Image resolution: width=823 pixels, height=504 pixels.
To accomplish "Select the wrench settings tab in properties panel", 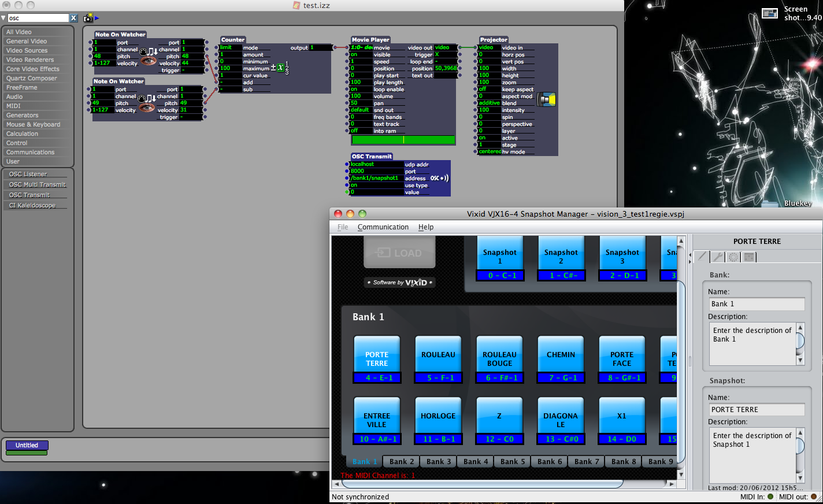I will pyautogui.click(x=718, y=257).
